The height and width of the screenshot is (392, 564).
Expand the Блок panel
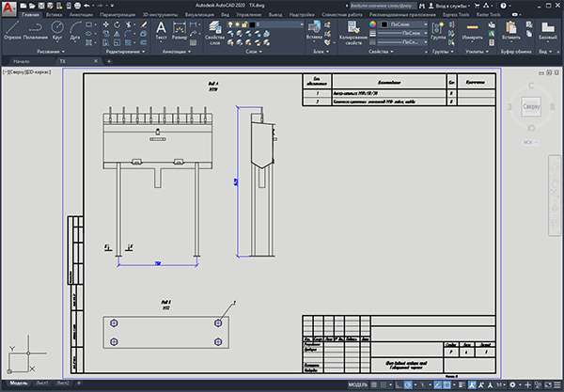pos(321,52)
